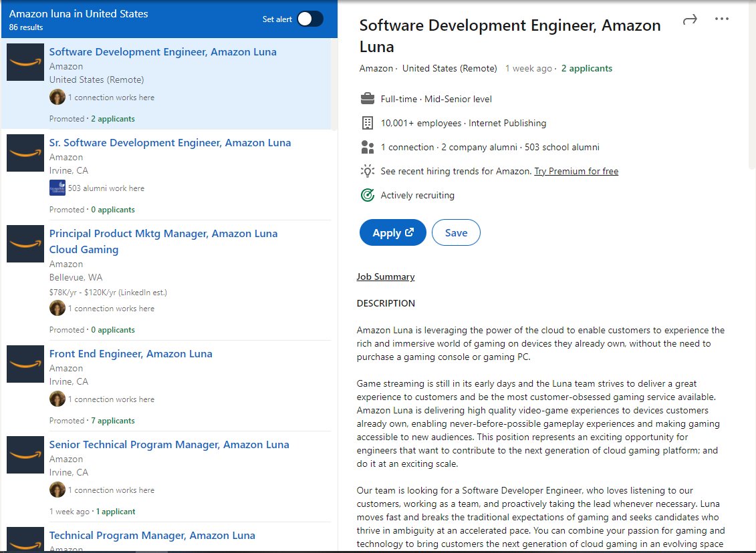Click $78K/yr - $120K/yr salary estimate
756x553 pixels.
pyautogui.click(x=108, y=293)
